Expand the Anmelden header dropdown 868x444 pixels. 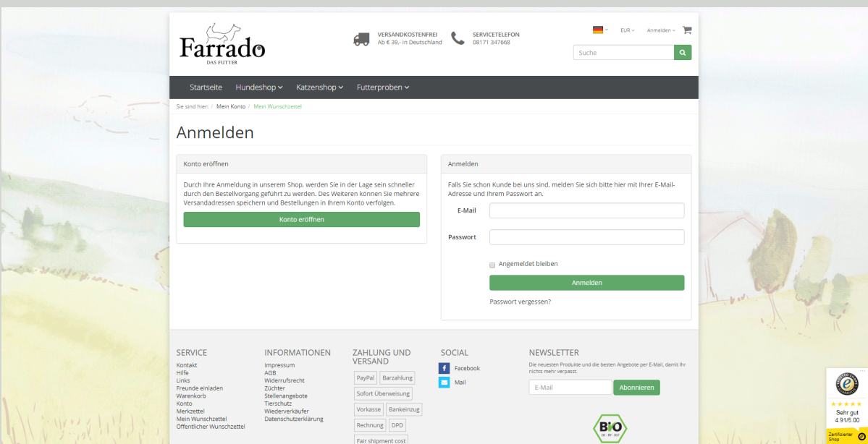[x=661, y=30]
